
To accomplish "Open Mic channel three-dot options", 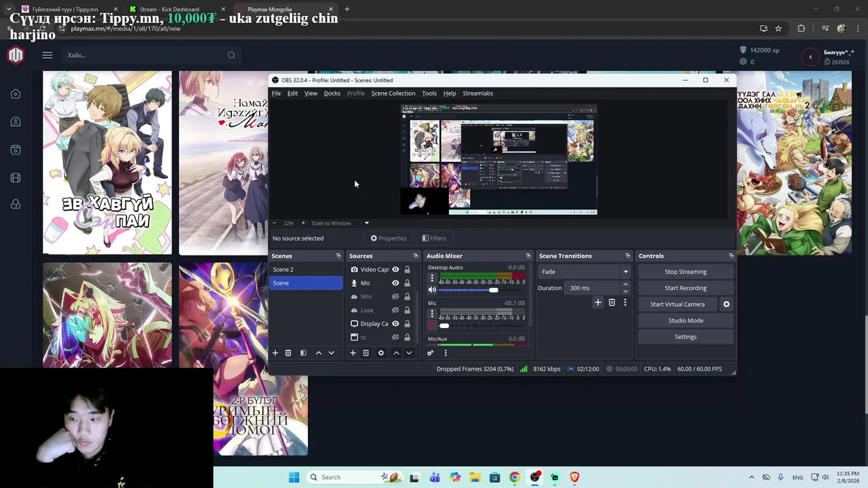I will click(x=432, y=314).
